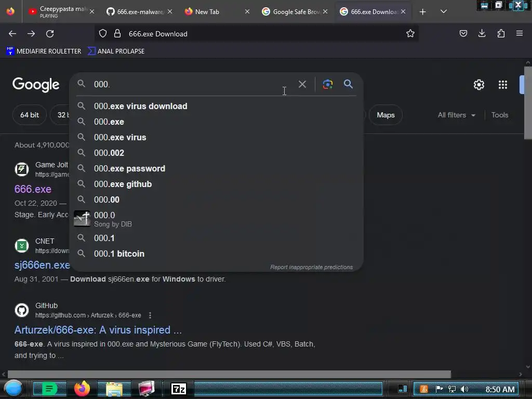Go forward using the browser forward arrow

pos(31,34)
